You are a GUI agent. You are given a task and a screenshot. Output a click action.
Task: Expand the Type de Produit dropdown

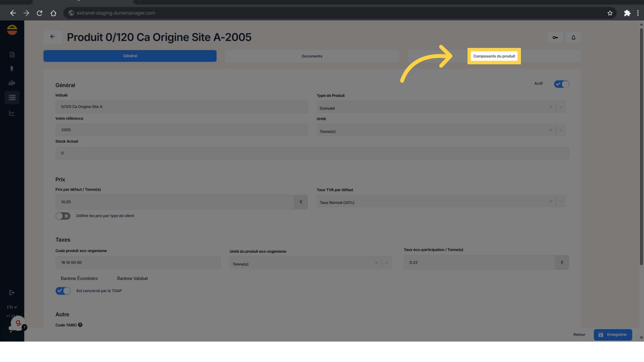click(560, 107)
